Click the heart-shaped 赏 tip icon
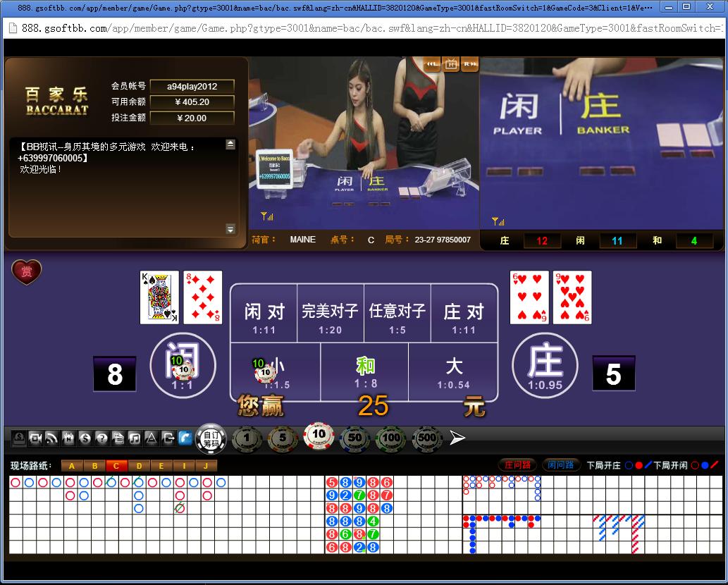The height and width of the screenshot is (585, 728). click(x=27, y=272)
